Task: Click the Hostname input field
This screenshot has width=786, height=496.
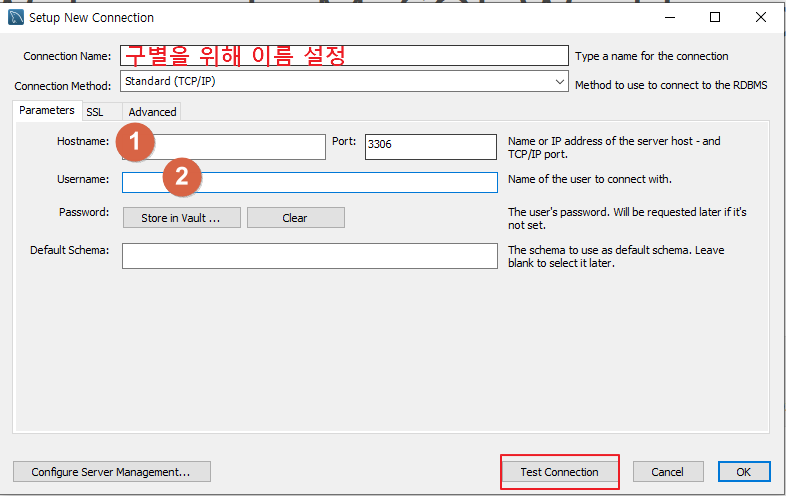Action: tap(224, 146)
